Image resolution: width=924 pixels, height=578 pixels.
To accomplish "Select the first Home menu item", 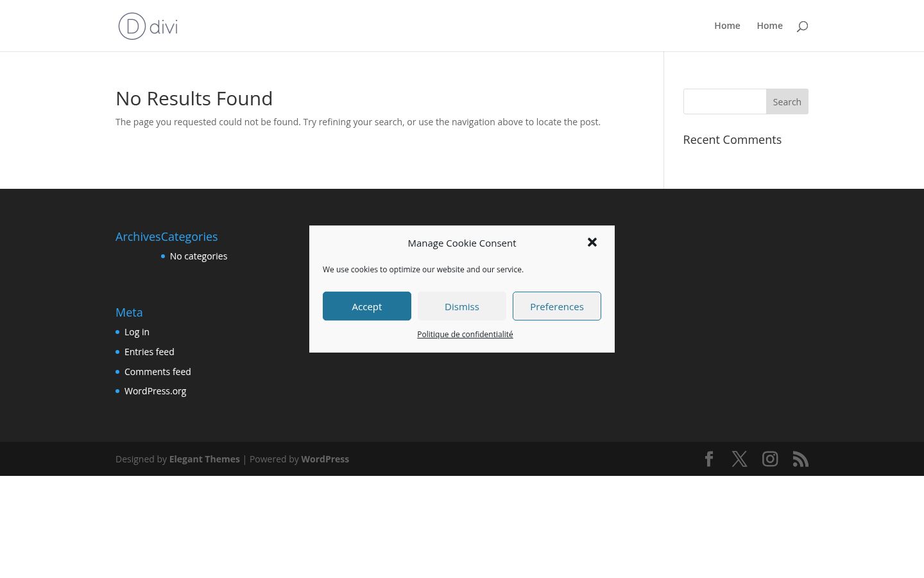I will 727,26.
